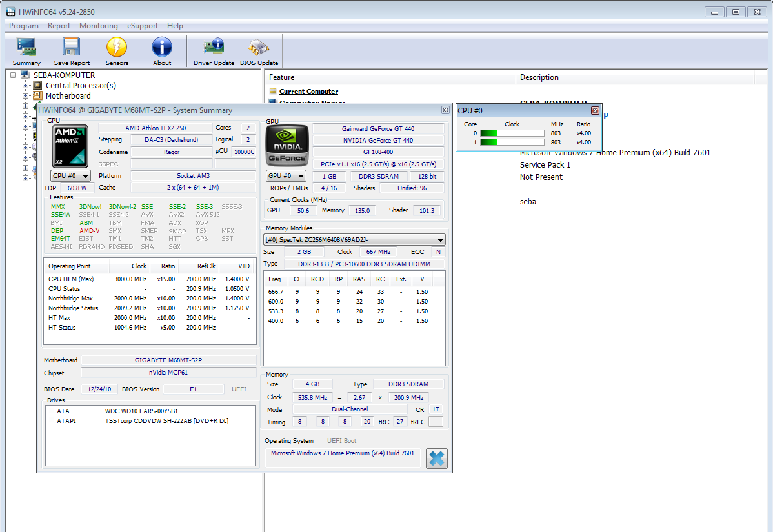Select Motherboard tree item
This screenshot has height=532, width=773.
pos(68,96)
